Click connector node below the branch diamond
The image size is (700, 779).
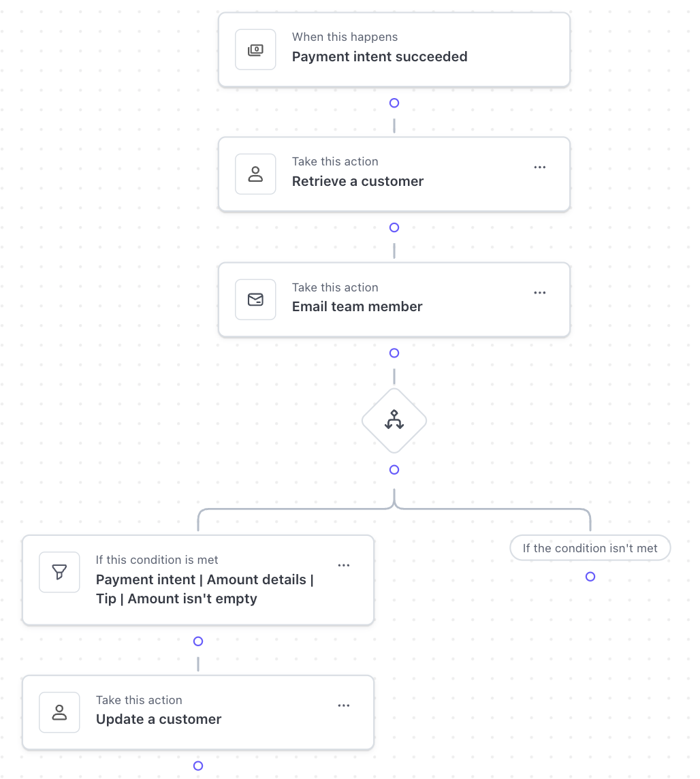(394, 470)
